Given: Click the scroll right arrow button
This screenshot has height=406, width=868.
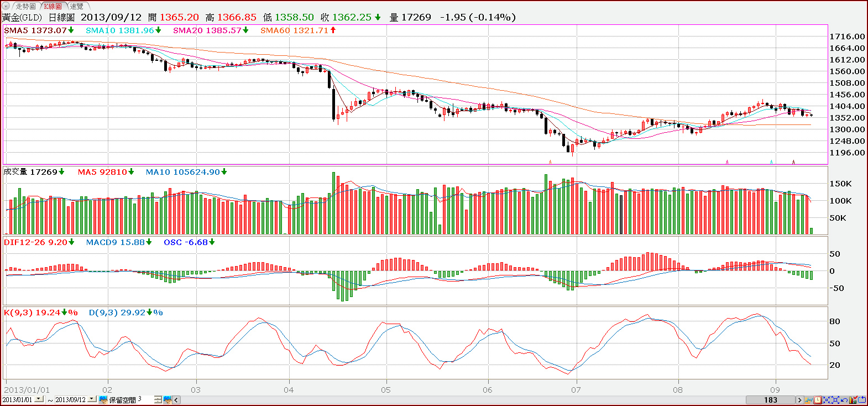Looking at the screenshot, I should pyautogui.click(x=799, y=400).
